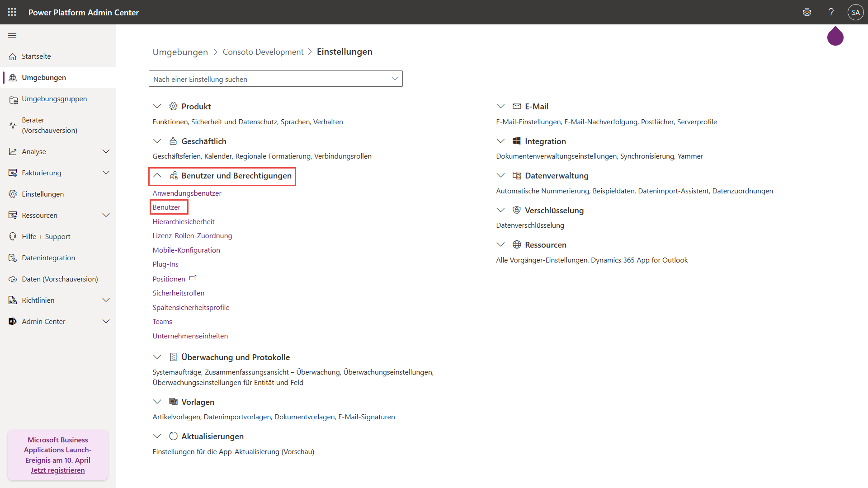This screenshot has width=868, height=488.
Task: Open Umgebungsgruppen sidebar item
Action: pos(58,99)
